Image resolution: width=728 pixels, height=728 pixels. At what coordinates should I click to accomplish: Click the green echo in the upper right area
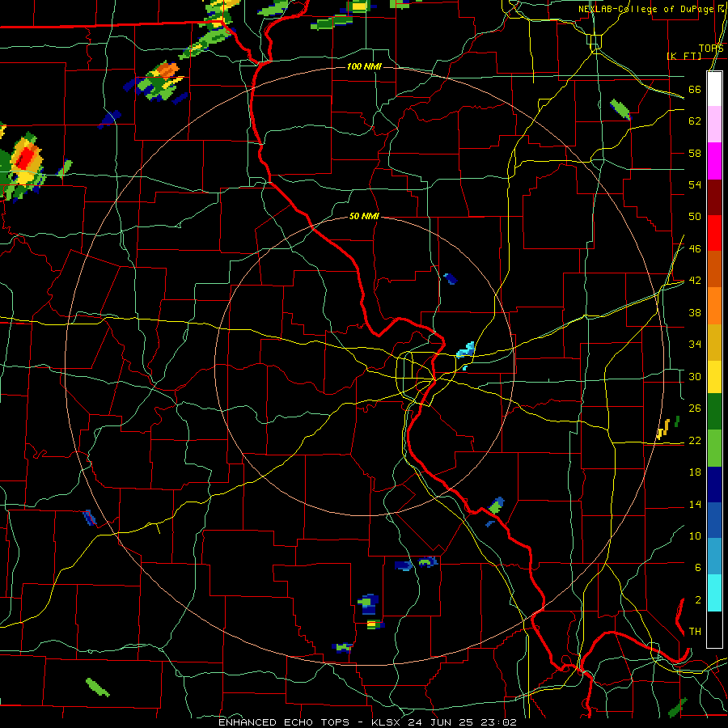click(620, 109)
